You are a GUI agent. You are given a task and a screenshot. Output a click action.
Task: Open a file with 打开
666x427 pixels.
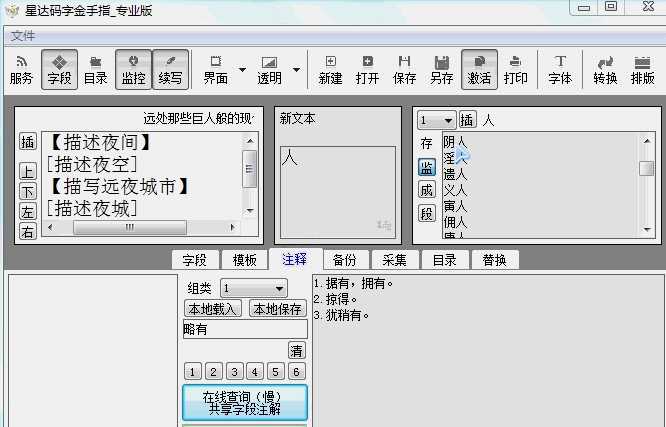(367, 70)
